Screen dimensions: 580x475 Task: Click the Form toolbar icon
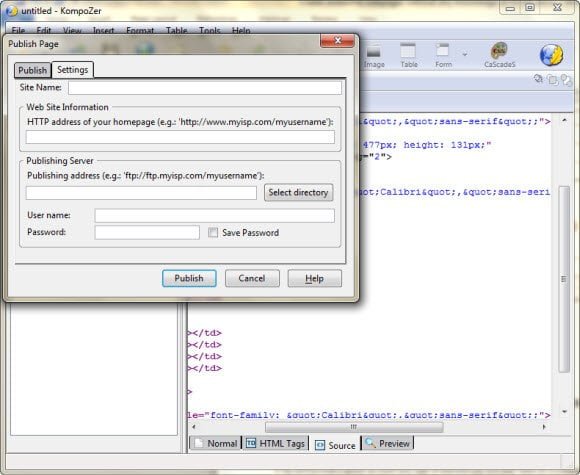(x=443, y=55)
